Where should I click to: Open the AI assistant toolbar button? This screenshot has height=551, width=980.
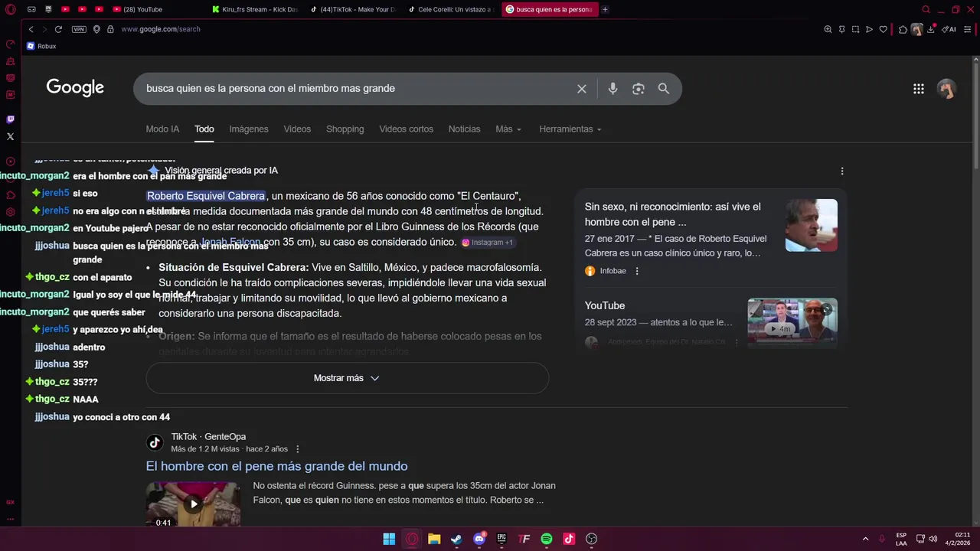(x=949, y=29)
